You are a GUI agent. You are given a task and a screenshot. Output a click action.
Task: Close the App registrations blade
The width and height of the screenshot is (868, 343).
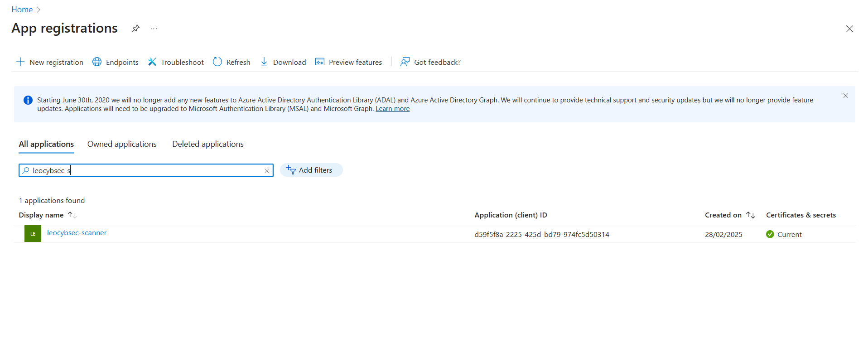849,29
